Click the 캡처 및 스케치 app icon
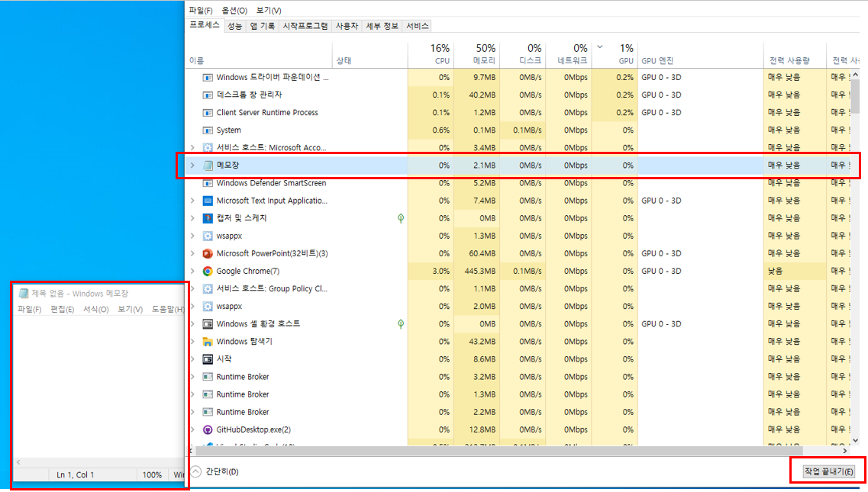Screen dimensions: 868x492 pos(208,219)
